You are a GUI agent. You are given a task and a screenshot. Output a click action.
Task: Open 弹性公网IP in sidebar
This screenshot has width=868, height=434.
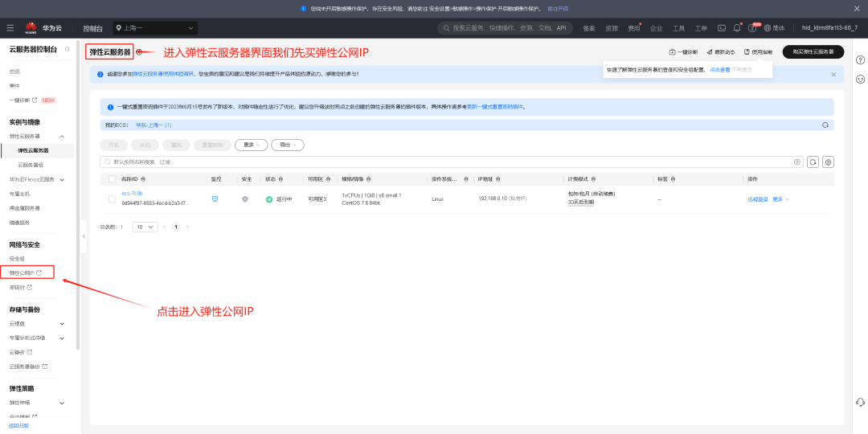[x=27, y=273]
